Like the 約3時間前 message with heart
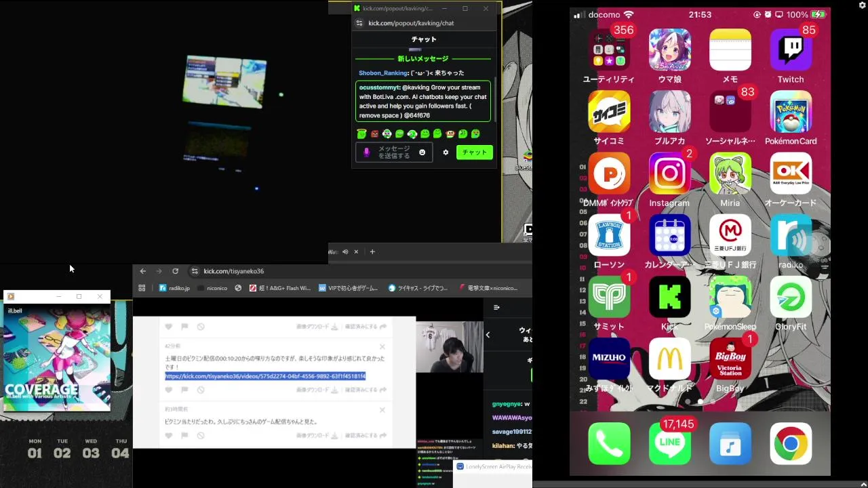 169,436
